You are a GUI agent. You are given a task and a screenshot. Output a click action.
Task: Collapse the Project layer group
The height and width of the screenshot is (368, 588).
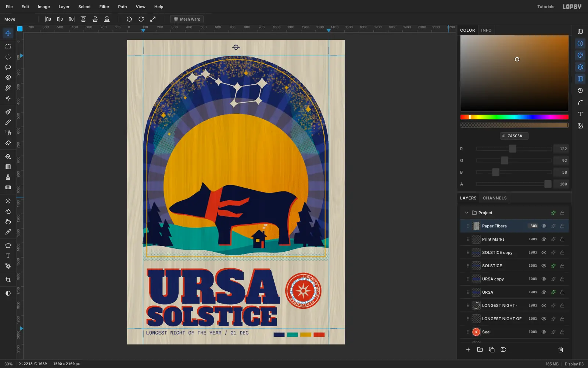click(467, 213)
